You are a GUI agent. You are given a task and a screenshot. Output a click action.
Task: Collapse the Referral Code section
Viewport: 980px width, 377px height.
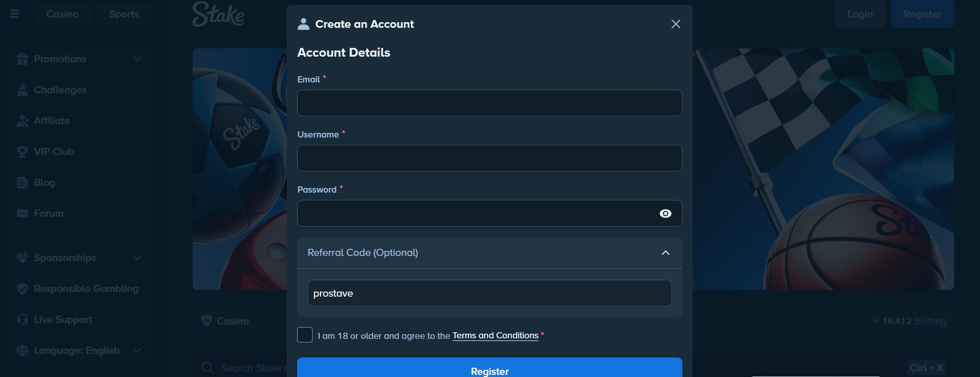click(665, 252)
